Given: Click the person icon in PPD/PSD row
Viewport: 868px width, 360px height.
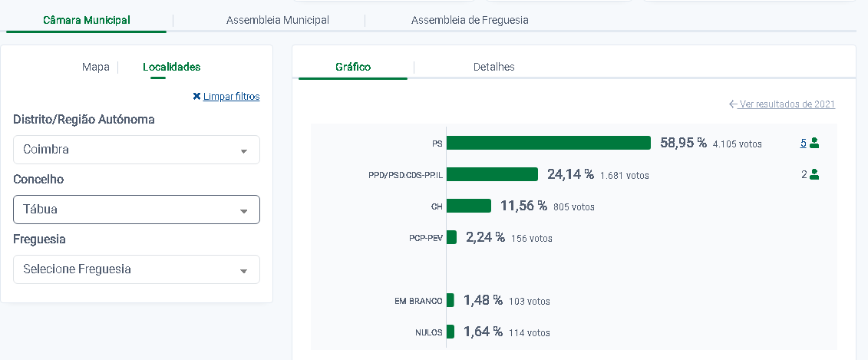Looking at the screenshot, I should pos(814,174).
